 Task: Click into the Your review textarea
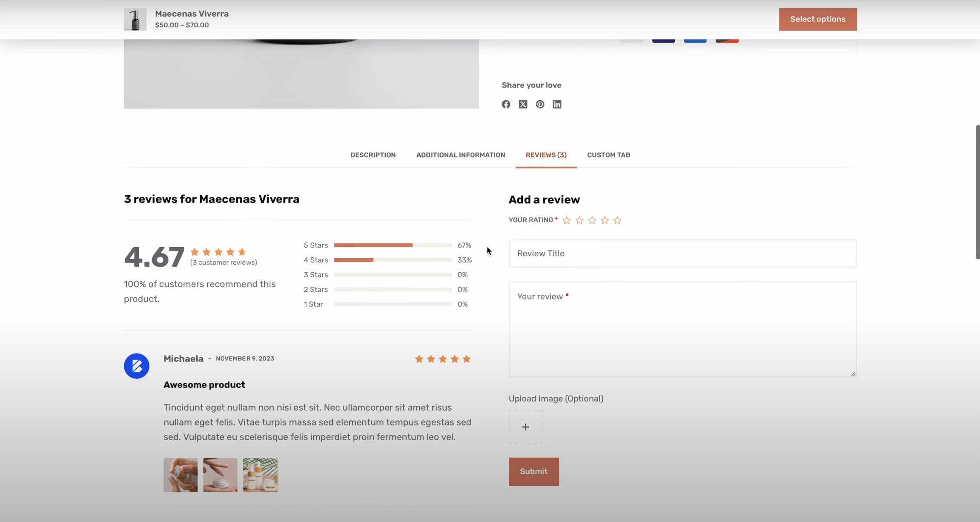(x=682, y=329)
